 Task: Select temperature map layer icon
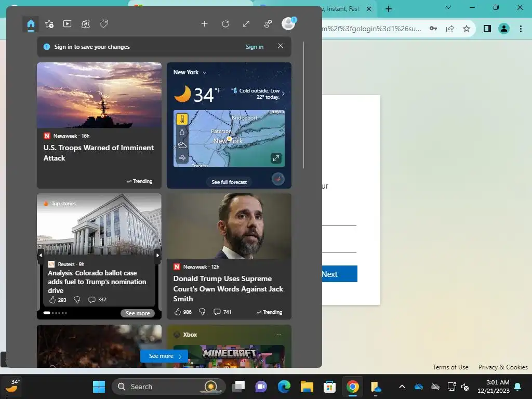point(182,119)
